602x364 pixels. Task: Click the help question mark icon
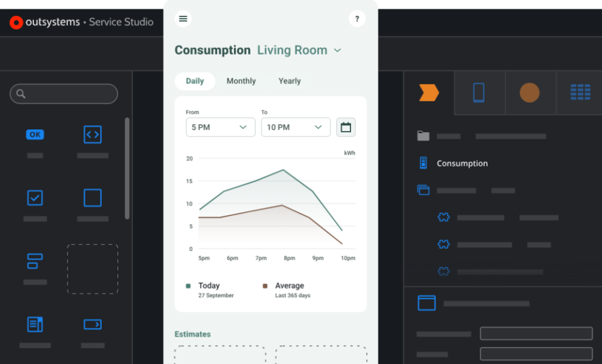point(357,18)
